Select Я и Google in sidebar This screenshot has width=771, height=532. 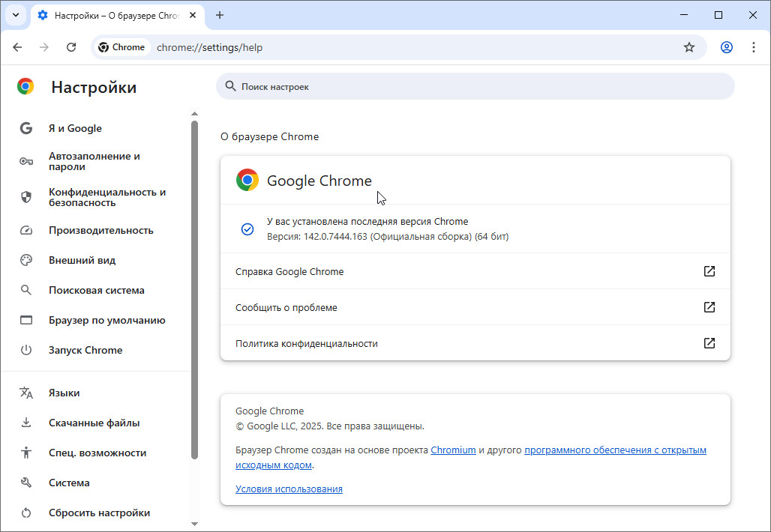[75, 128]
